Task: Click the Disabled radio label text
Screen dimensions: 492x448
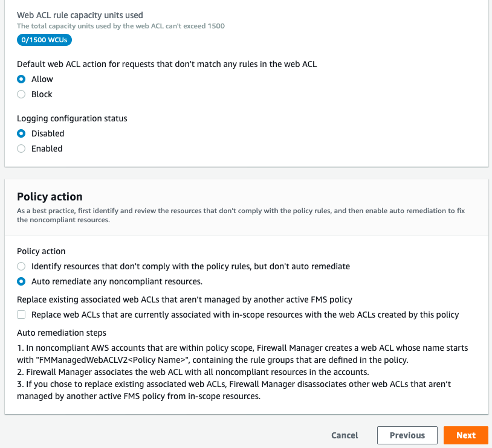Action: pos(47,133)
